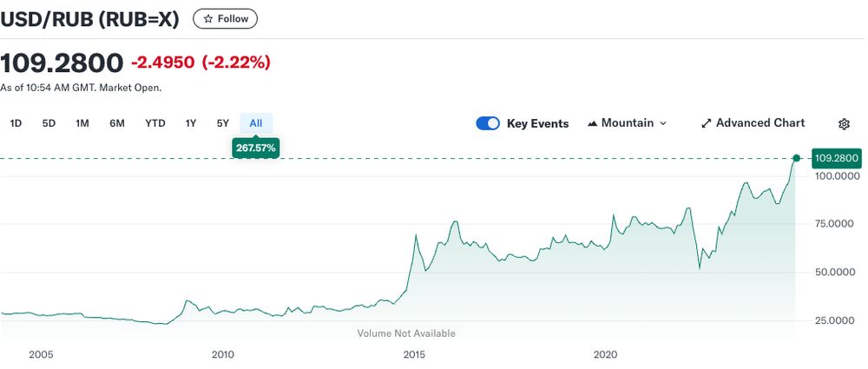Click the Mountain chart type icon
The image size is (868, 369).
(593, 123)
